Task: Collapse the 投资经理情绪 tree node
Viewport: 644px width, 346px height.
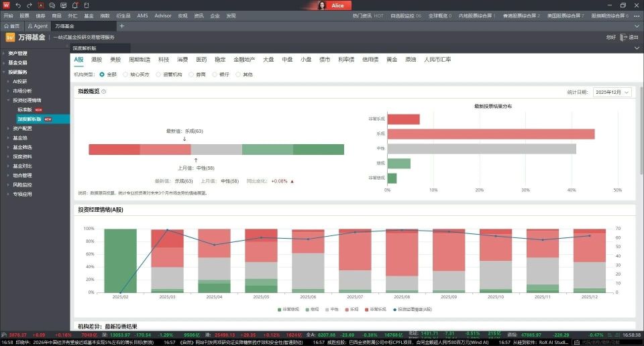Action: pyautogui.click(x=8, y=101)
